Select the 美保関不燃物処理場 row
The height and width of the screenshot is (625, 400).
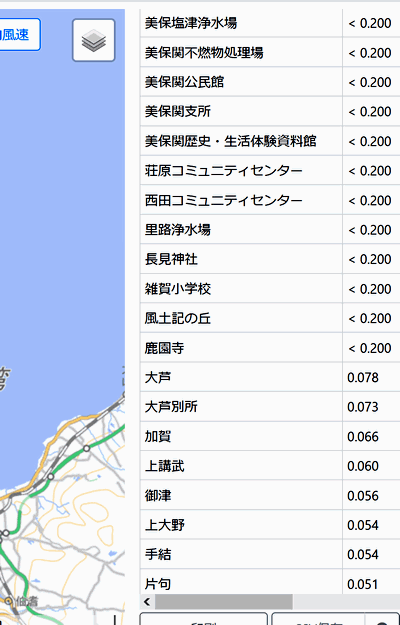click(x=270, y=53)
